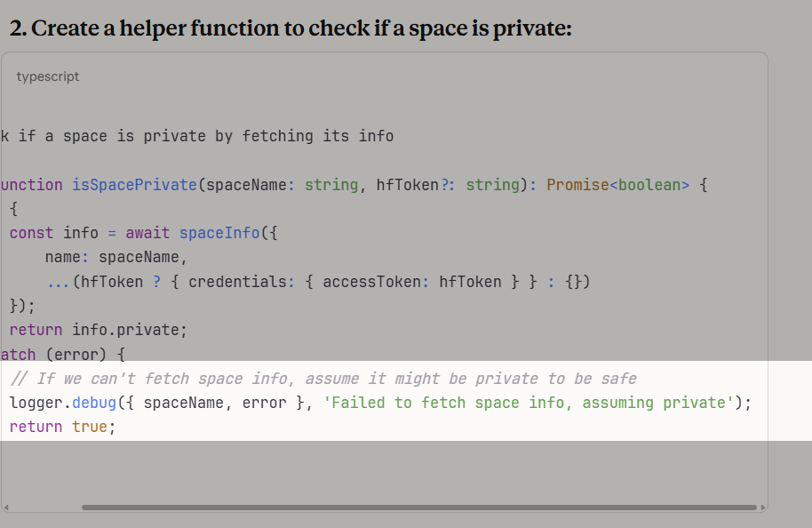Click the credentials property in spread expression
This screenshot has height=528, width=812.
[236, 282]
